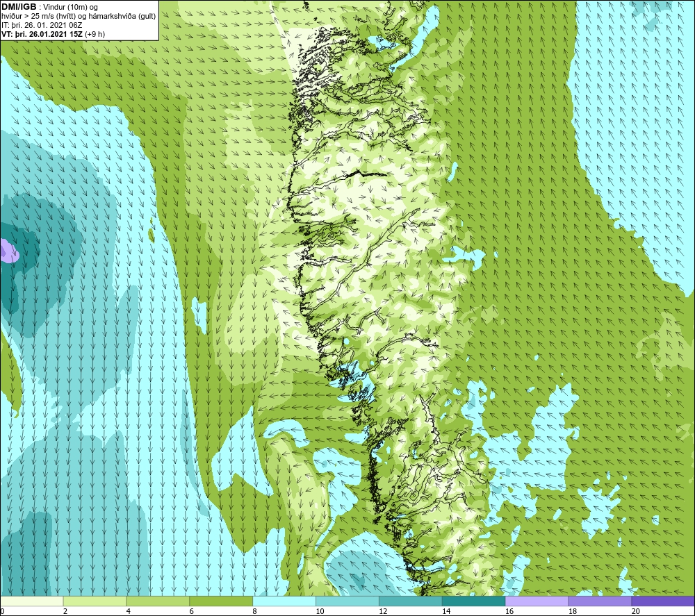Click the legend scale label "10"
Image resolution: width=695 pixels, height=616 pixels.
pos(320,612)
